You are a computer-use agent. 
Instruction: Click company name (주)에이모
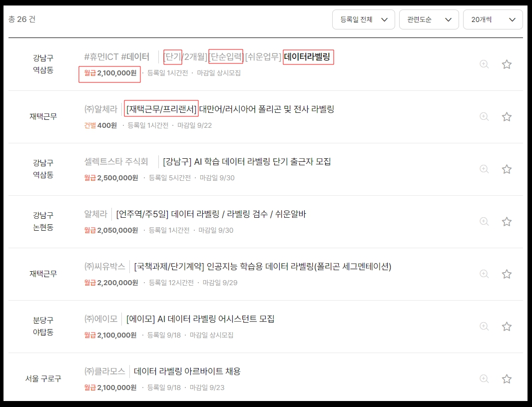coord(101,319)
